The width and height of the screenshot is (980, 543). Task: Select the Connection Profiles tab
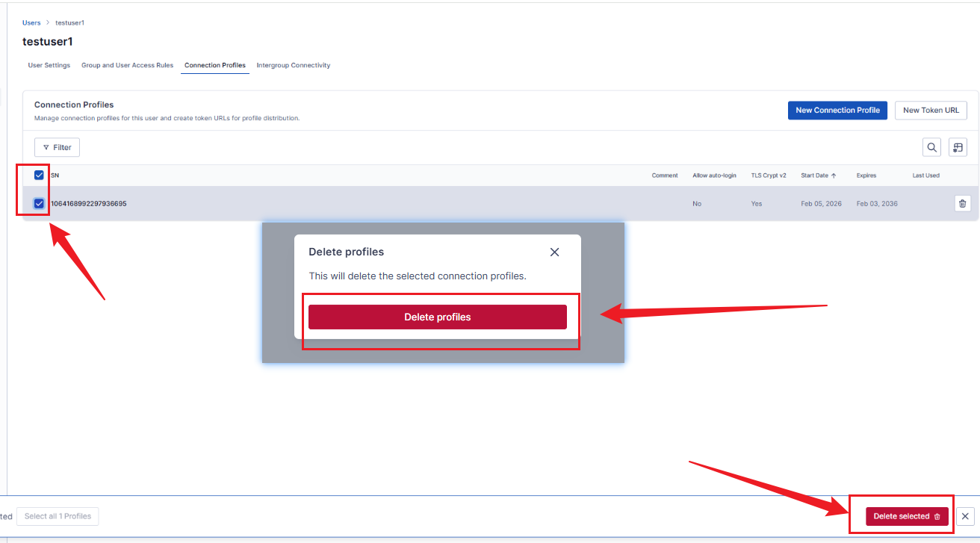pos(215,66)
